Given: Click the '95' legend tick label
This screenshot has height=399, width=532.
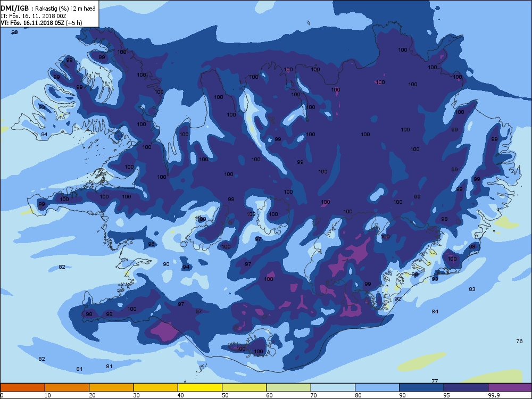Looking at the screenshot, I should [x=446, y=395].
